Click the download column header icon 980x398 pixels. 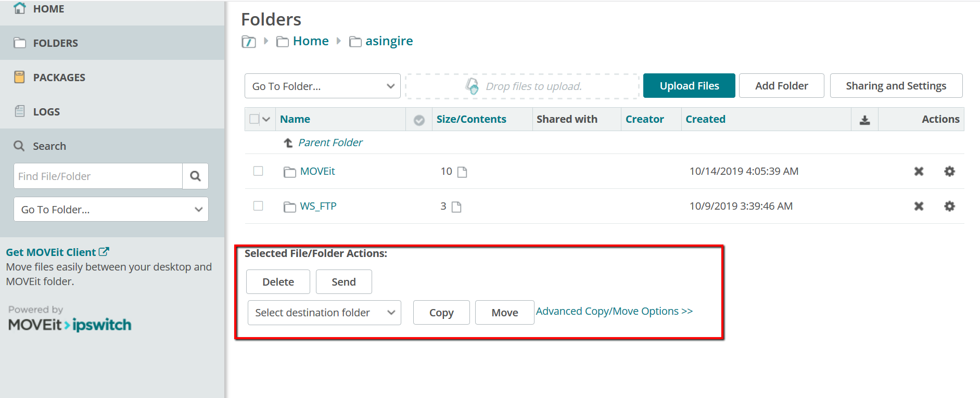[864, 120]
